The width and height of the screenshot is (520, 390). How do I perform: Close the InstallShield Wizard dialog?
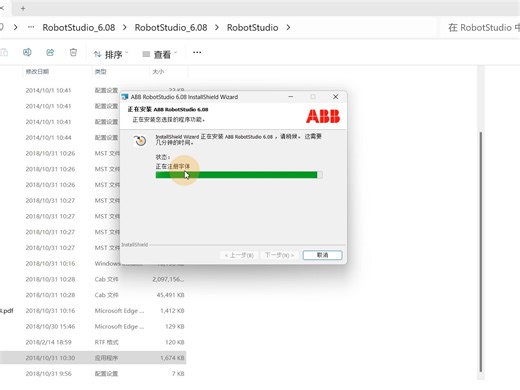(x=336, y=97)
